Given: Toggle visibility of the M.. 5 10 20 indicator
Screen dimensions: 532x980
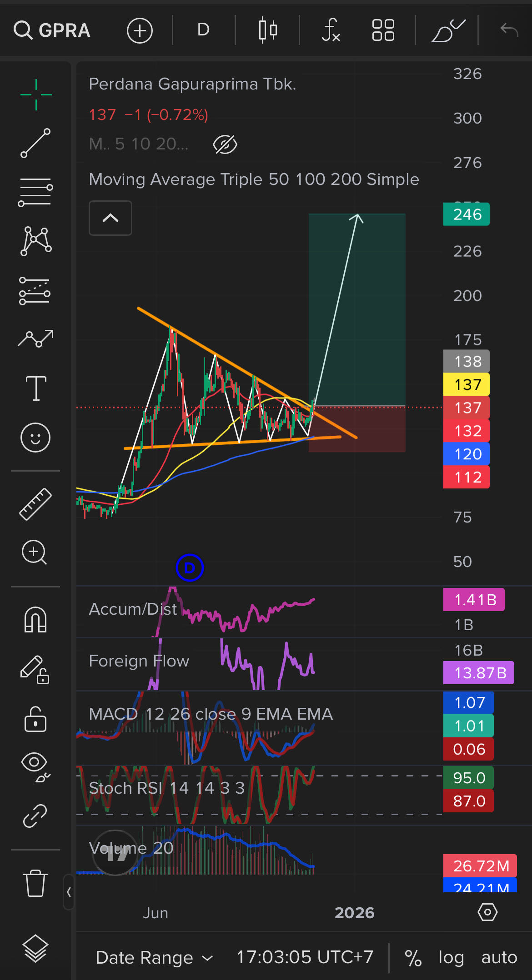Looking at the screenshot, I should point(225,144).
